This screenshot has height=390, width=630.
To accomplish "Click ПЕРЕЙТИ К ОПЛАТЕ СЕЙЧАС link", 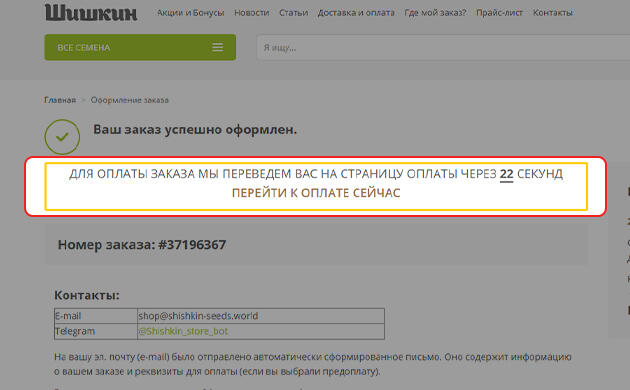I will [316, 193].
